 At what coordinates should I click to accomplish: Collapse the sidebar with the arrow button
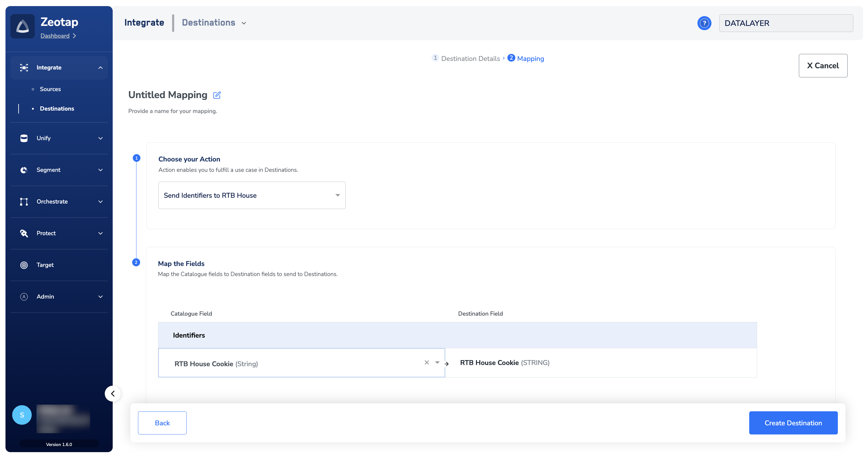tap(113, 393)
